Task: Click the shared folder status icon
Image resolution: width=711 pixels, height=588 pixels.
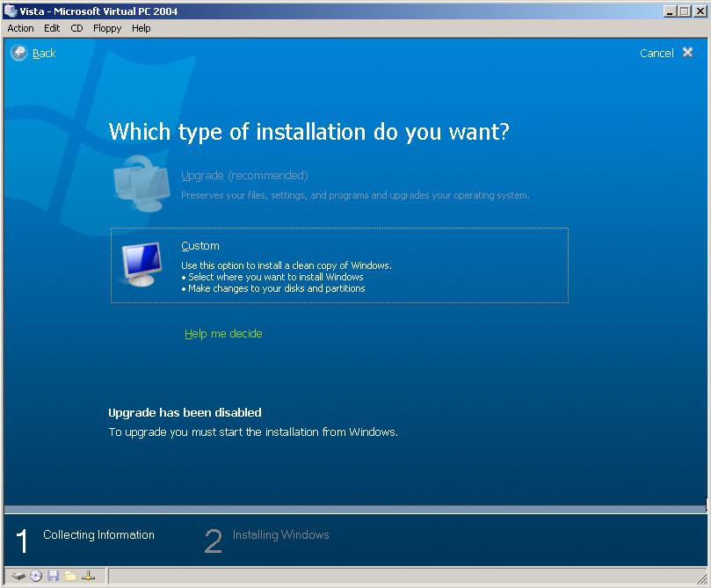Action: (x=70, y=576)
